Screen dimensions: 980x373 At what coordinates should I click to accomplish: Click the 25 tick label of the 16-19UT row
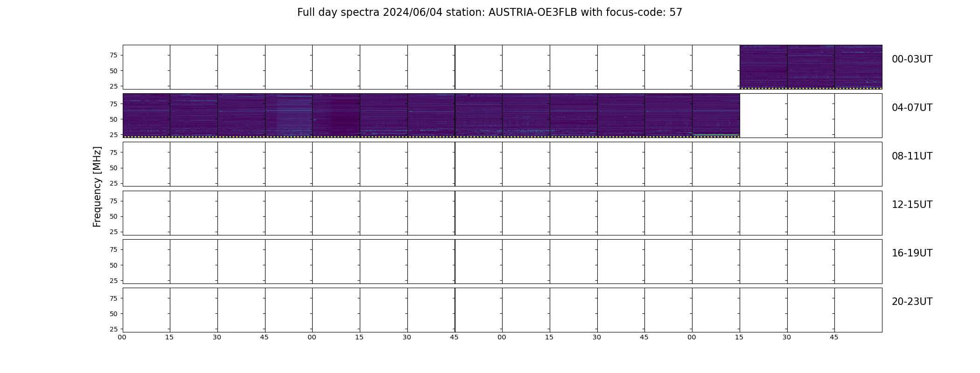(113, 281)
